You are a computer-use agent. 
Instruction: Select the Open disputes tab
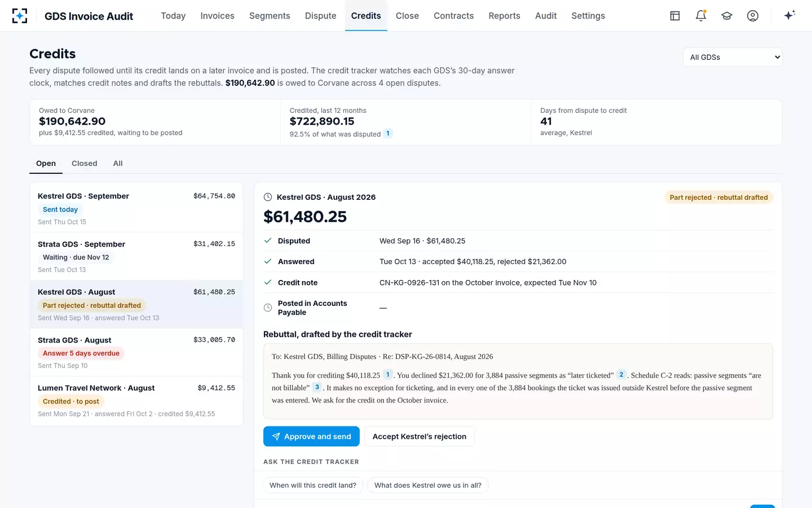pyautogui.click(x=46, y=163)
